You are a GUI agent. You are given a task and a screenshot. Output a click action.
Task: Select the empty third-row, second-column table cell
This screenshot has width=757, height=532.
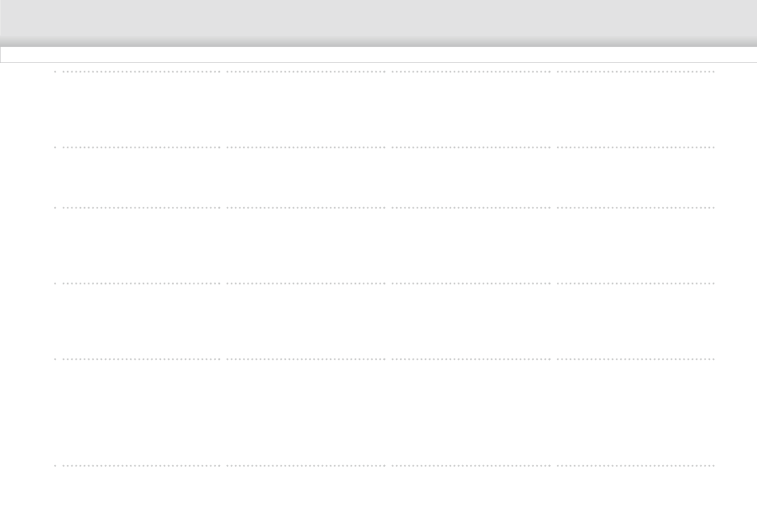click(306, 245)
